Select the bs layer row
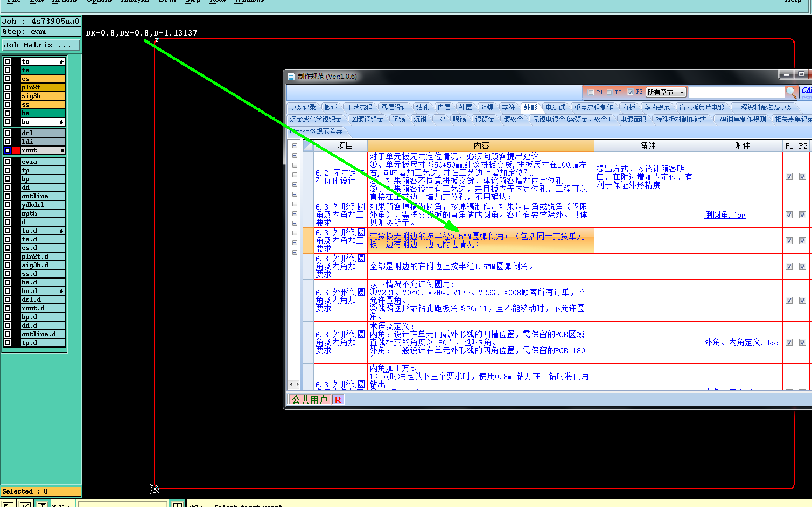The height and width of the screenshot is (507, 812). coord(43,113)
